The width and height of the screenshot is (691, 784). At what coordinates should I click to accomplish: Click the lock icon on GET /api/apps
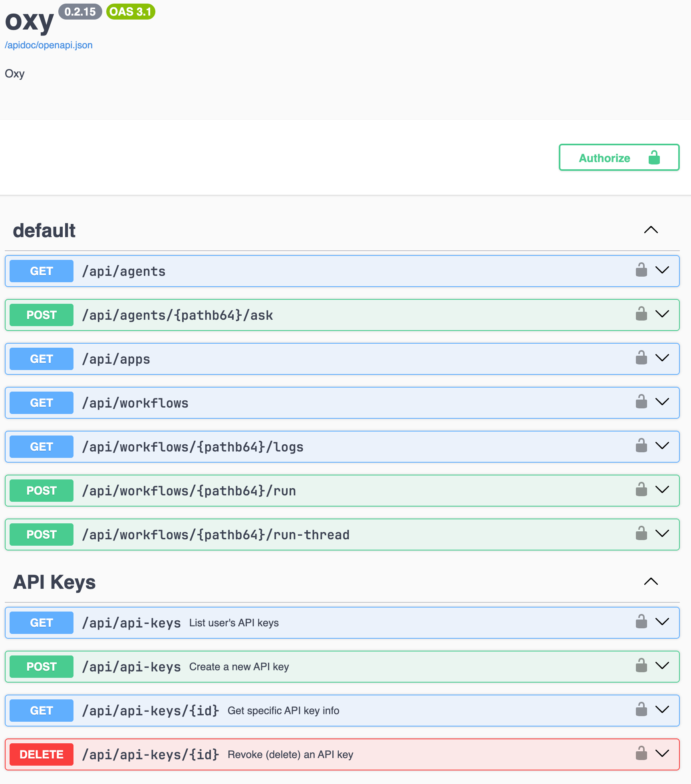641,358
